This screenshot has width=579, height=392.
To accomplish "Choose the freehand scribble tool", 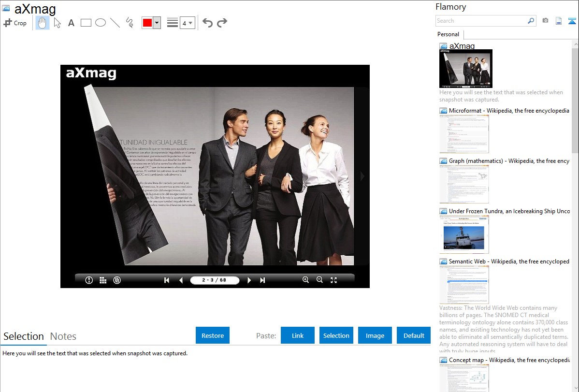I will 130,23.
